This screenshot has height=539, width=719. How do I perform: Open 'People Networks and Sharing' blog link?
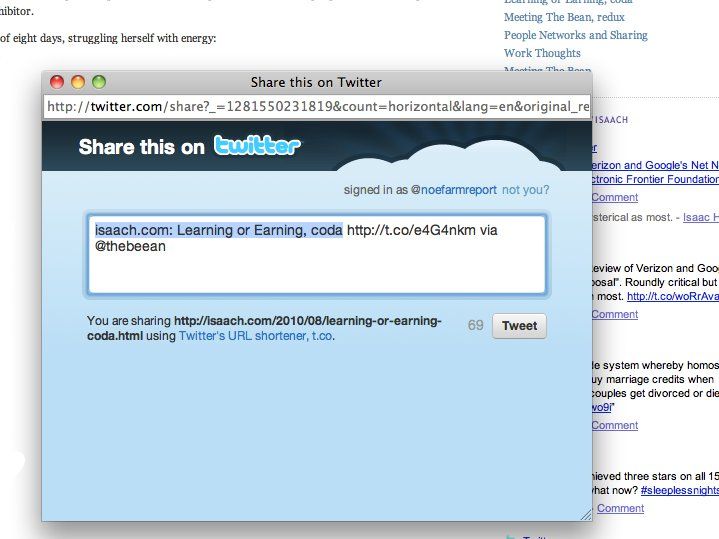click(575, 35)
